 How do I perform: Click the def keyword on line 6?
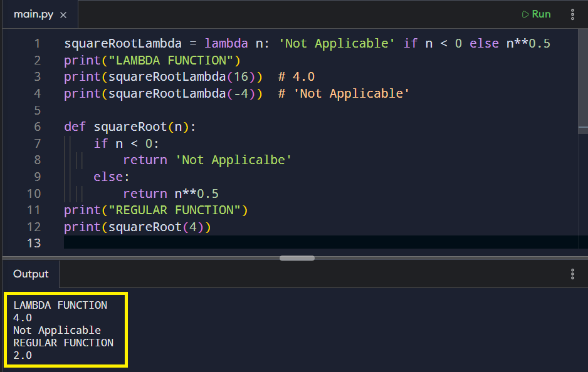tap(74, 127)
